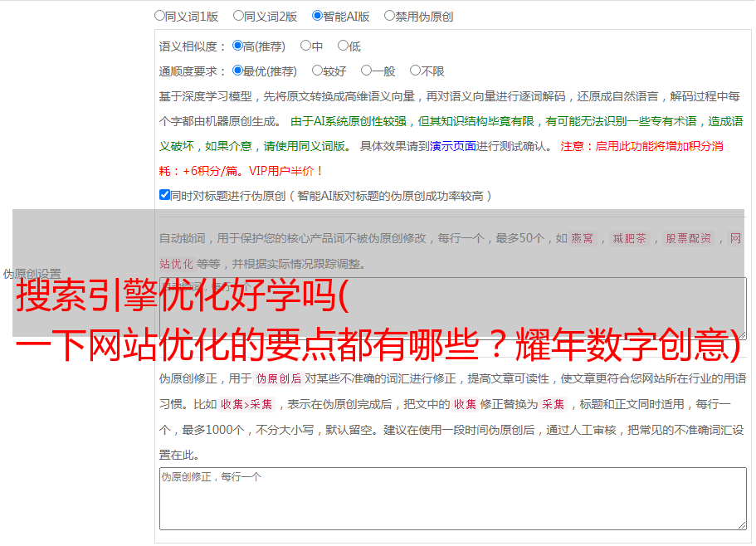Image resolution: width=756 pixels, height=546 pixels.
Task: Grab the 伪原创修正 textarea resize handle
Action: coord(742,525)
